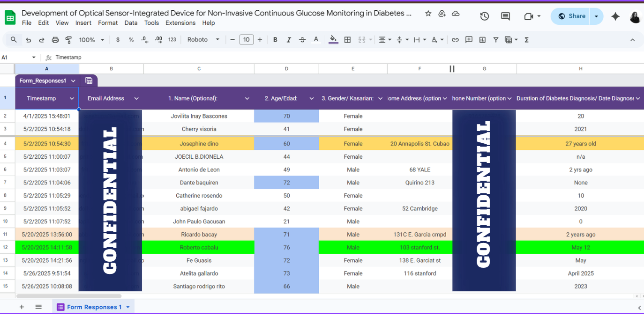Open the Extensions menu
Screen dimensions: 644x317
180,23
